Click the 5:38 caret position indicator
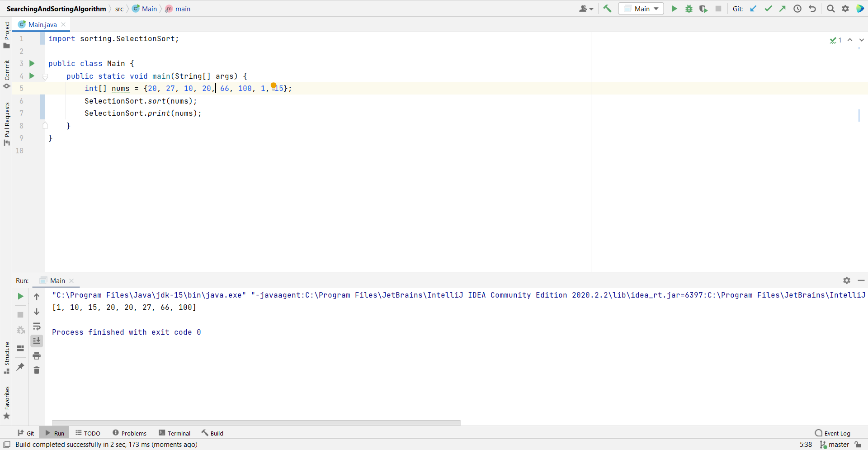The image size is (868, 450). [x=806, y=445]
